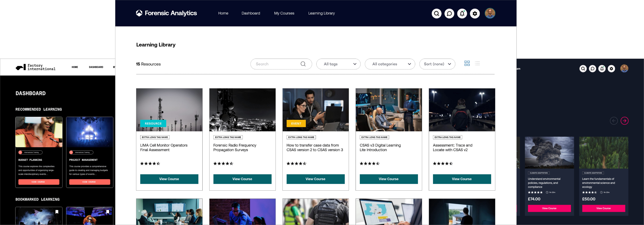This screenshot has height=225, width=644.
Task: Open Budget Planning course thumbnail
Action: coord(39,132)
